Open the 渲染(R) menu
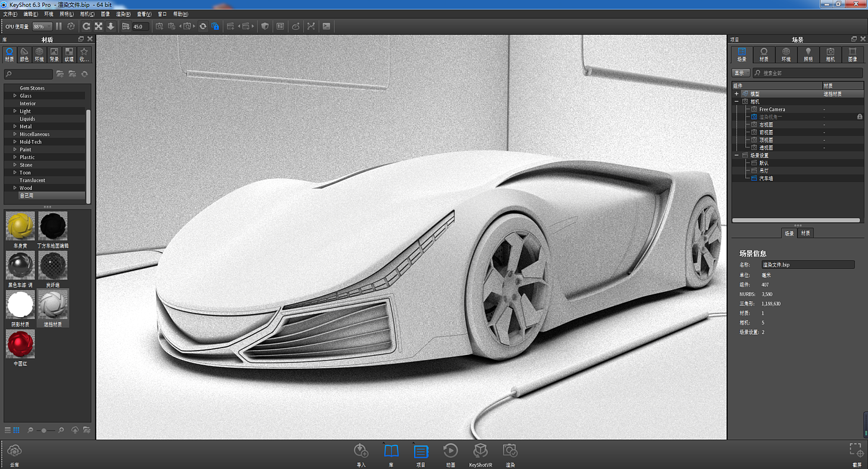The width and height of the screenshot is (868, 469). 123,14
